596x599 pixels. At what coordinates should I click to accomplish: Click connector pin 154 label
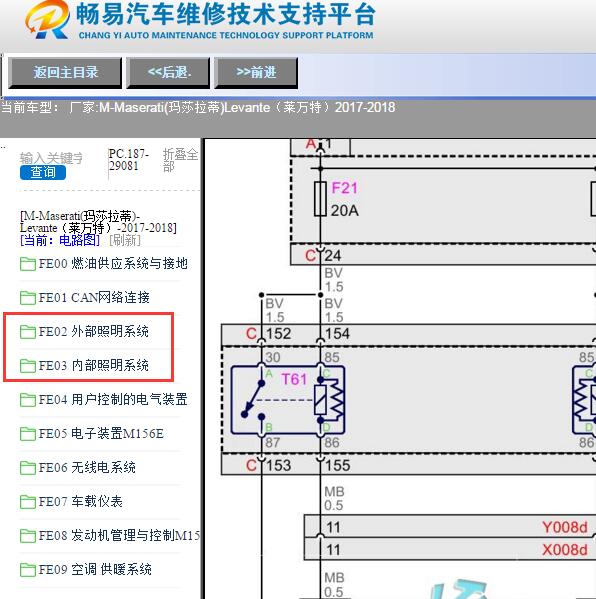[x=337, y=334]
